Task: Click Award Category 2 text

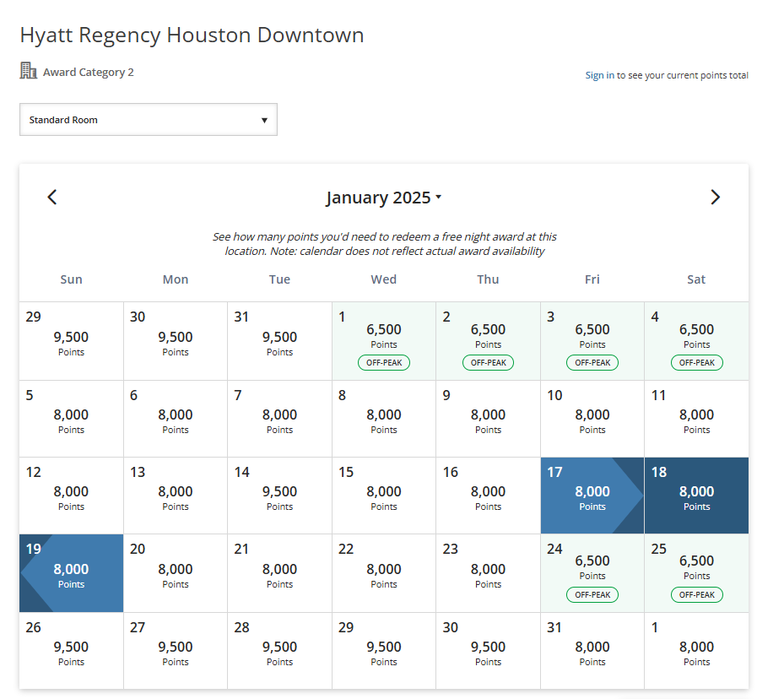Action: click(89, 73)
